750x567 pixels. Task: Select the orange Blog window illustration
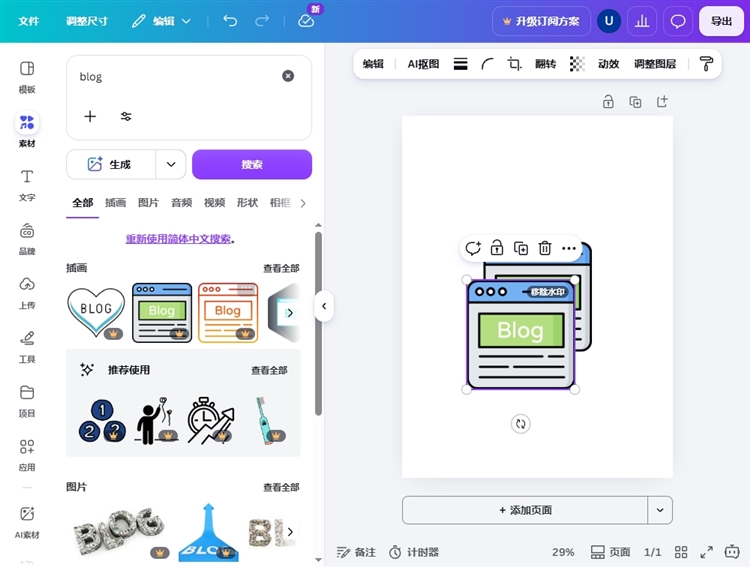[x=228, y=312]
